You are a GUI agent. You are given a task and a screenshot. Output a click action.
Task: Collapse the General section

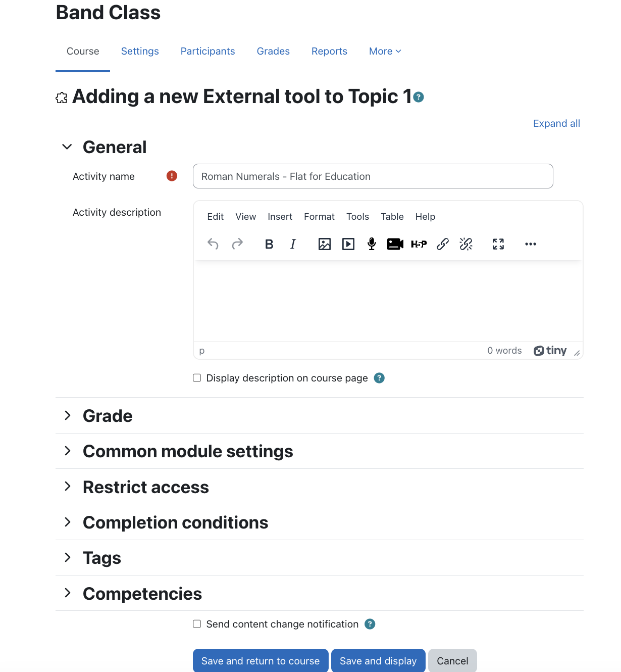(x=67, y=147)
